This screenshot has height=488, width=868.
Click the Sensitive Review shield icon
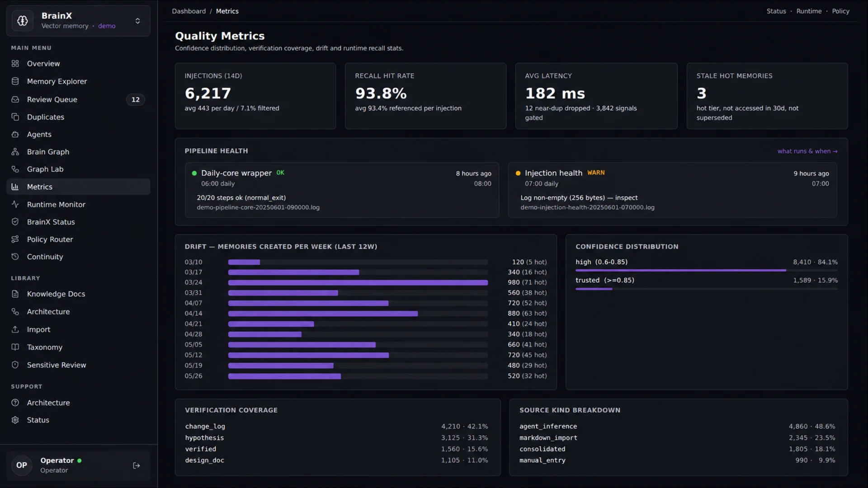tap(15, 365)
